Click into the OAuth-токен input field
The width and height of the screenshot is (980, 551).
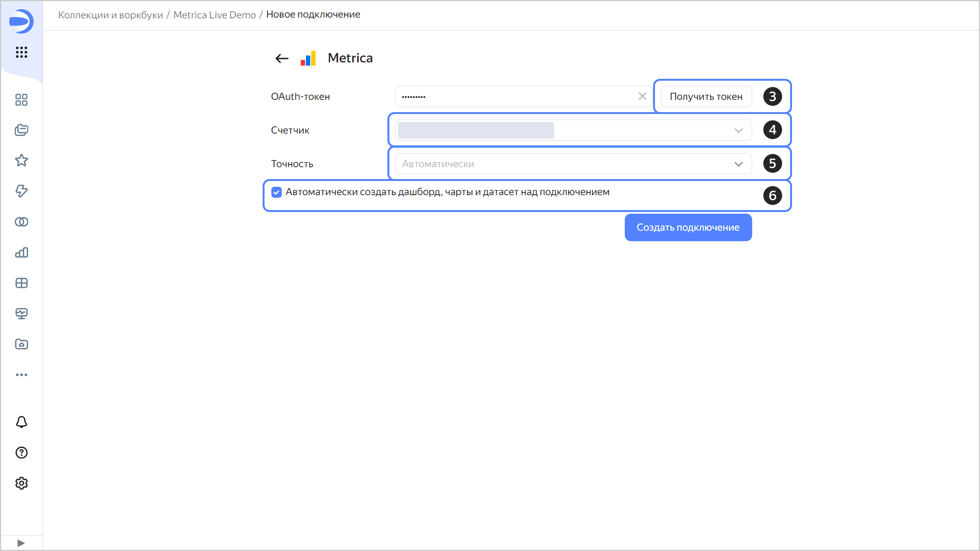pyautogui.click(x=513, y=97)
